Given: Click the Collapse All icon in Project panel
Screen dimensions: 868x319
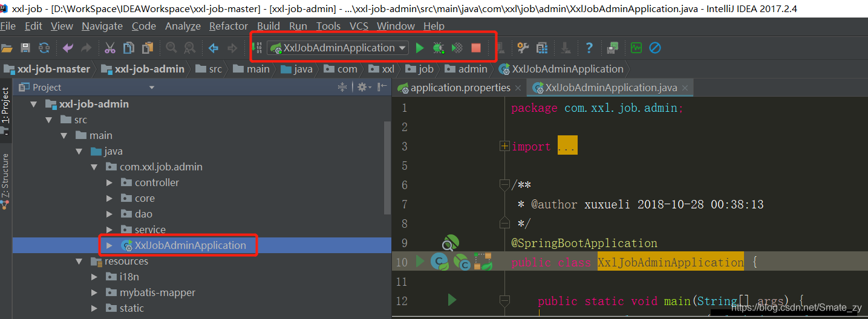Looking at the screenshot, I should pos(342,88).
